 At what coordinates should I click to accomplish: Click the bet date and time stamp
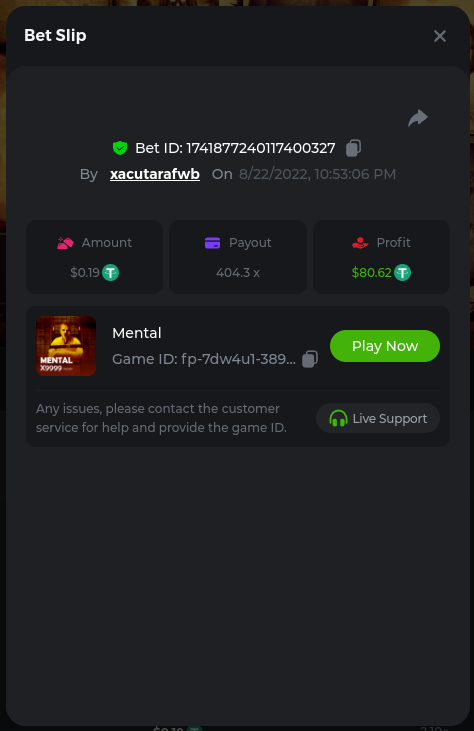click(x=317, y=174)
